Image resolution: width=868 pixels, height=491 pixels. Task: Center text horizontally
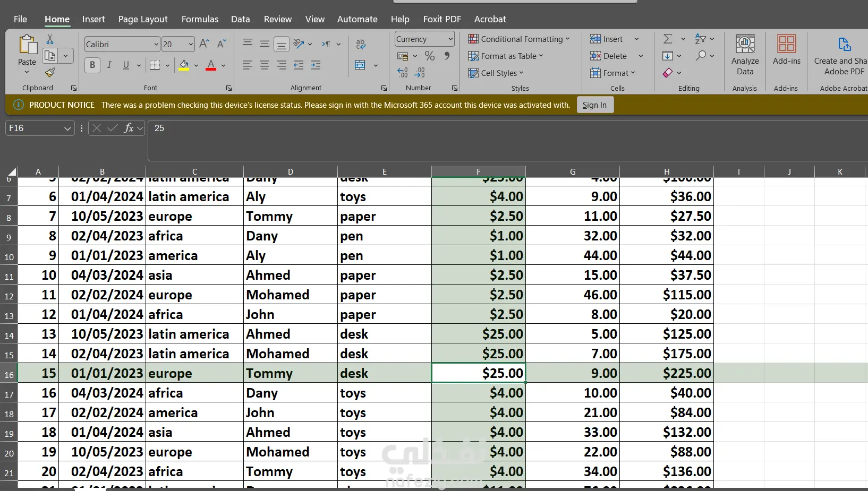click(x=265, y=65)
